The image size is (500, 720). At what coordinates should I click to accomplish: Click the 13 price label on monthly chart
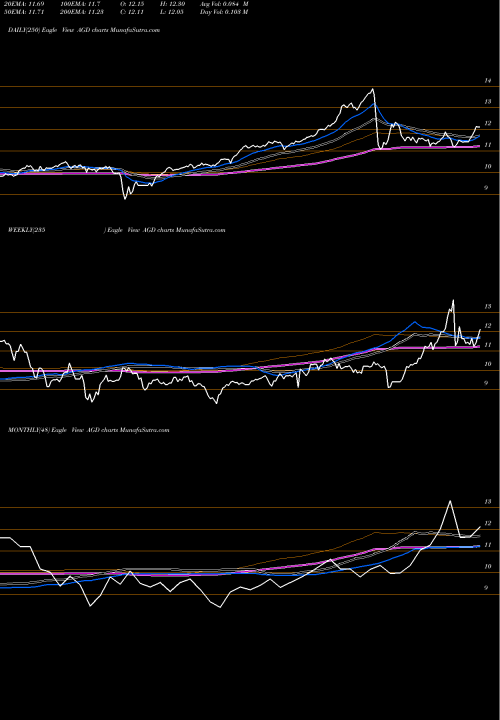(x=488, y=502)
